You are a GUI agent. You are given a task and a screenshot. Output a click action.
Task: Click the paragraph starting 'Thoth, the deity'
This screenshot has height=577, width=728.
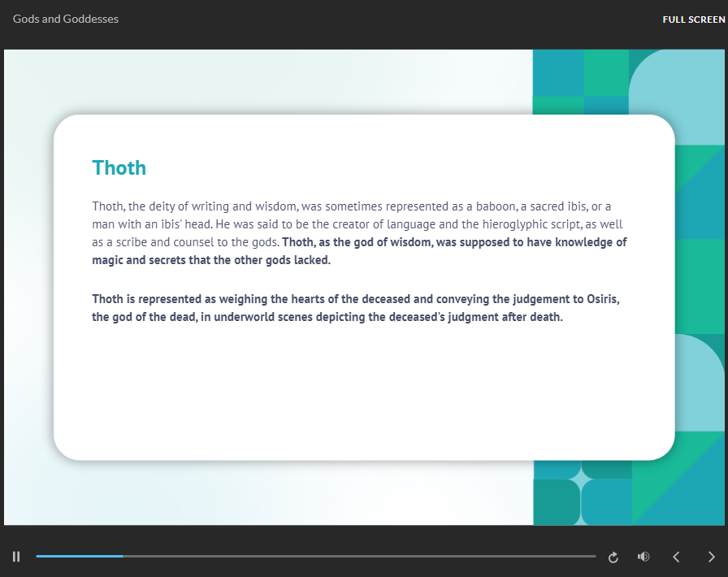(x=359, y=232)
